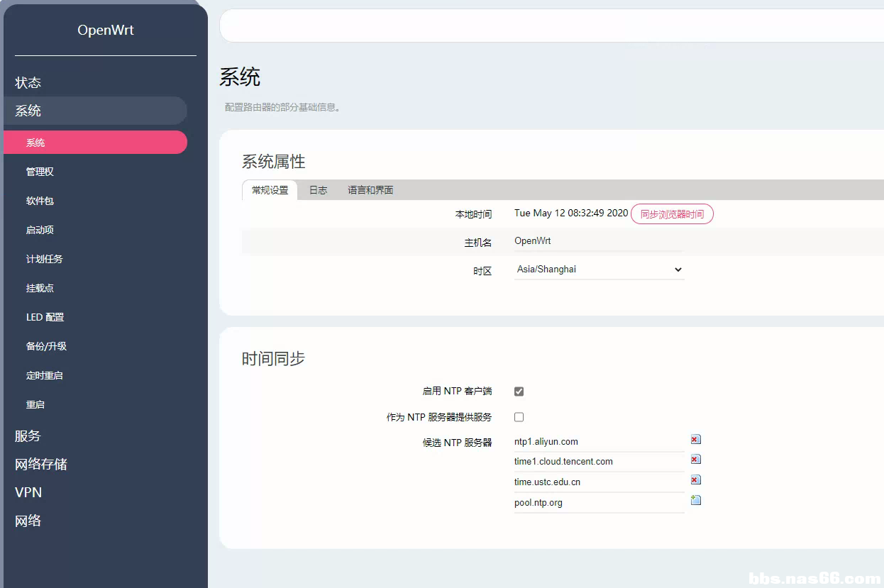Expand the 状态 sidebar section

point(28,83)
